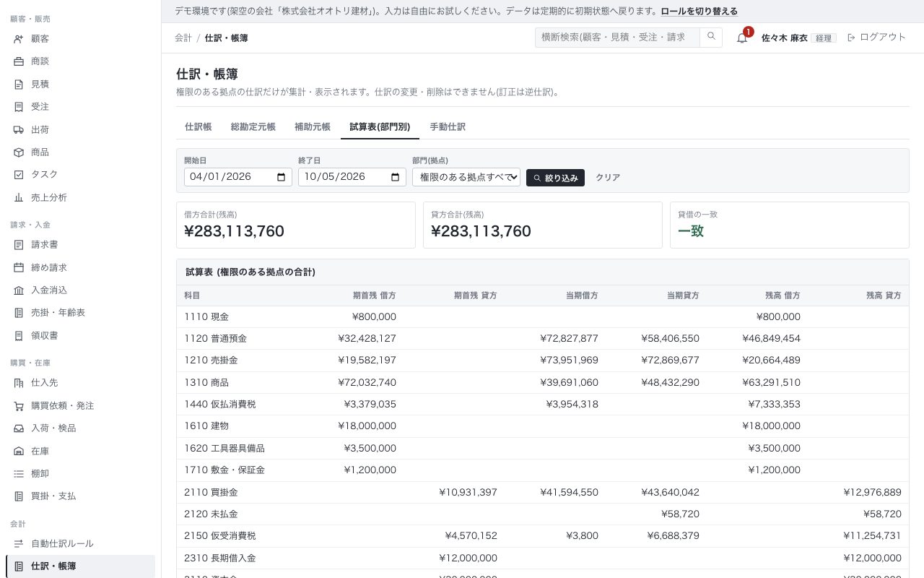Click the 1120 普通預金 account row
This screenshot has width=924, height=578.
(543, 338)
